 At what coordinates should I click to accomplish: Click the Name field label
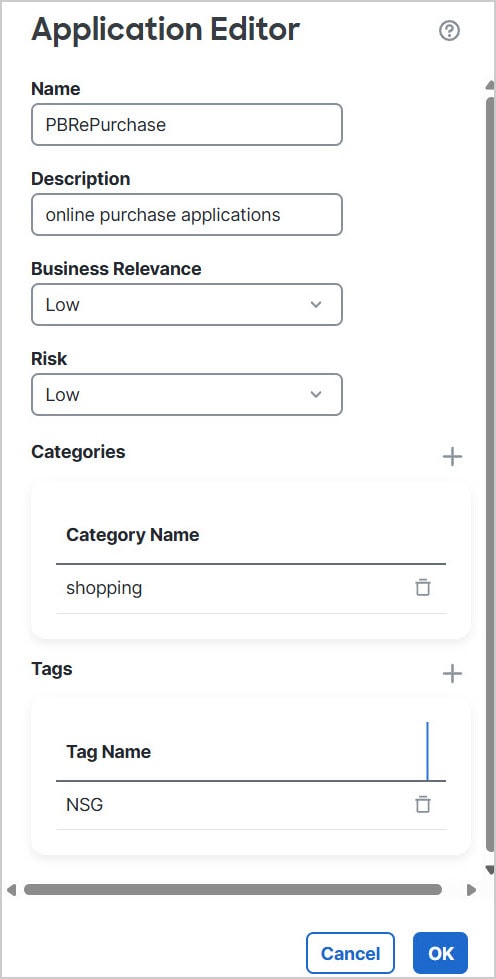[x=56, y=89]
